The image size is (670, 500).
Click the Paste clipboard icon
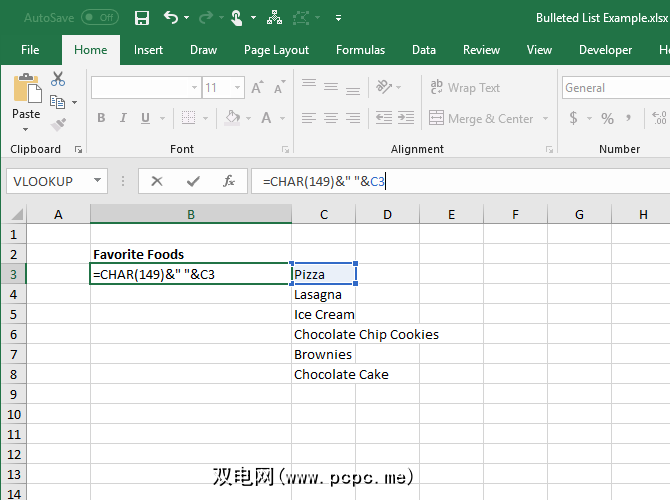pos(27,88)
